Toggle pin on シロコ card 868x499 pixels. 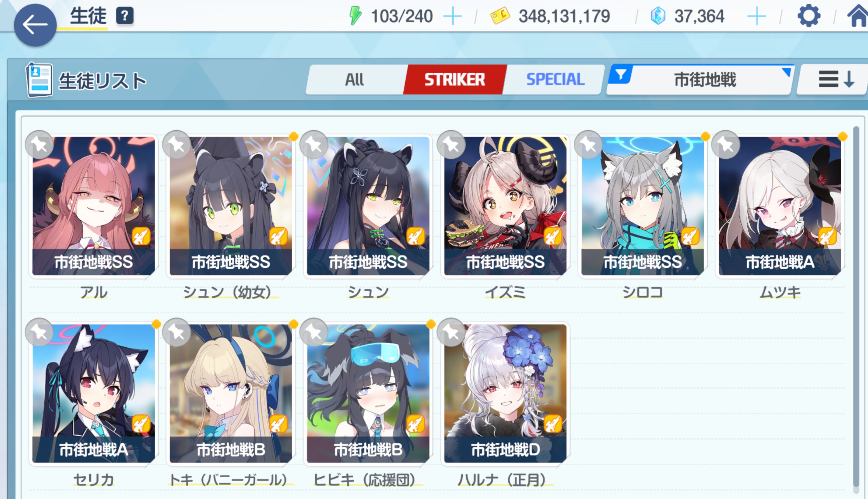click(x=588, y=145)
